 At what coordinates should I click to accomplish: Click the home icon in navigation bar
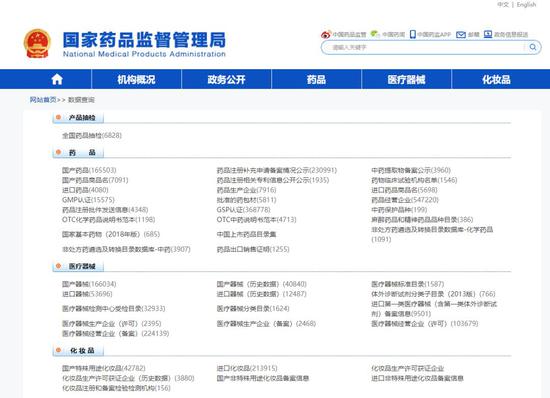57,80
